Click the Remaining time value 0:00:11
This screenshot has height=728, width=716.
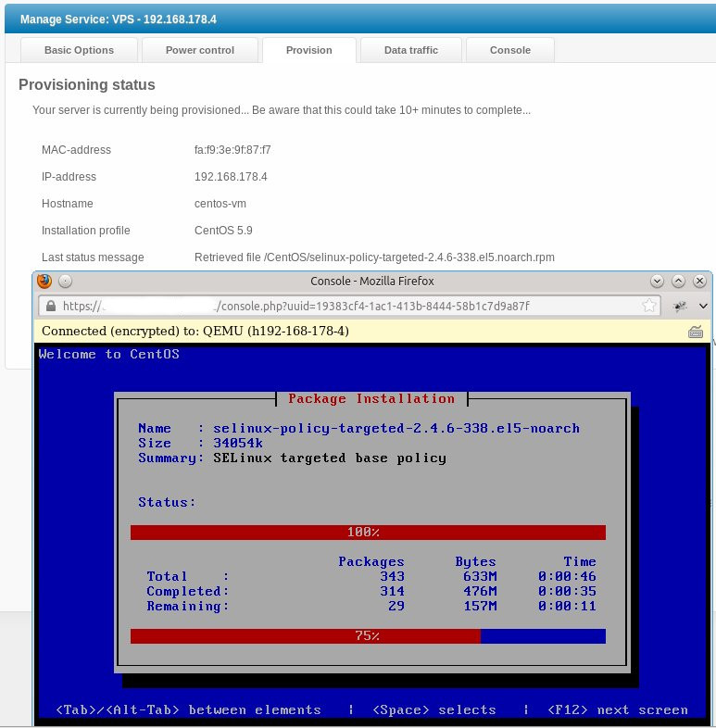(x=567, y=606)
